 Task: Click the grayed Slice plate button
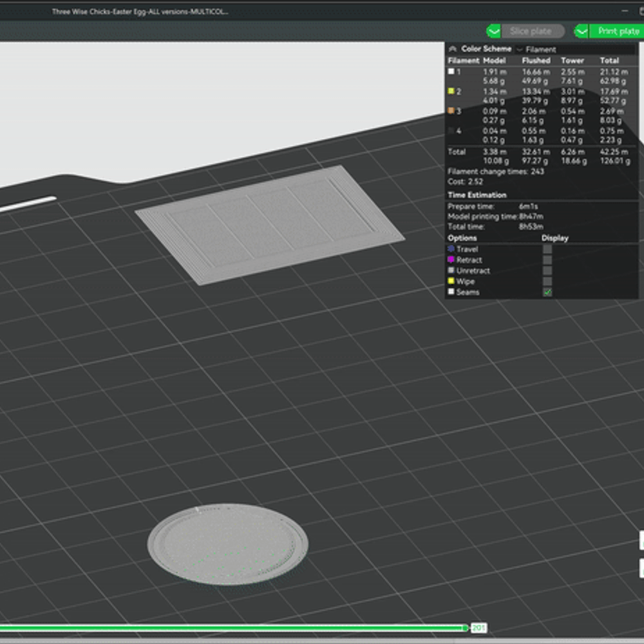coord(533,31)
